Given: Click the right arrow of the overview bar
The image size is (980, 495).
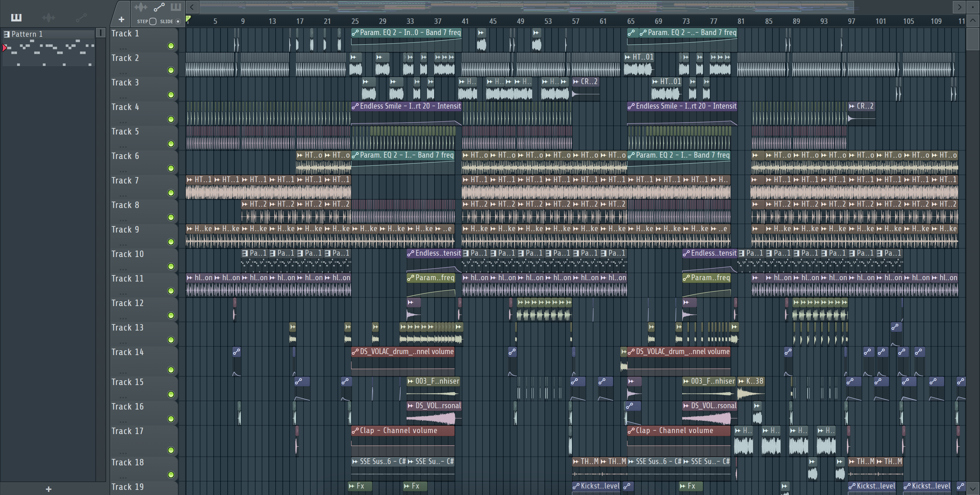Looking at the screenshot, I should (960, 7).
